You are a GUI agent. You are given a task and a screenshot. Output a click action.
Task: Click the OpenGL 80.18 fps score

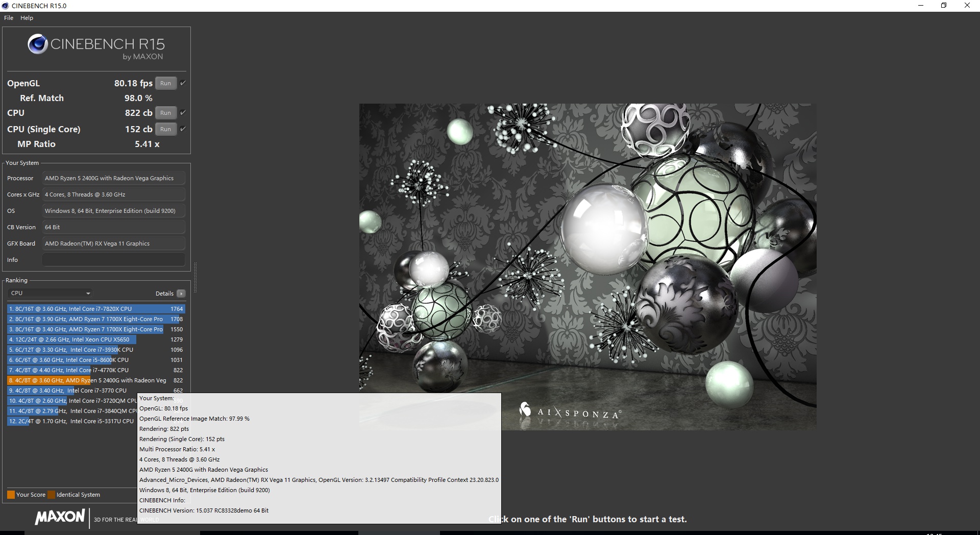(133, 83)
